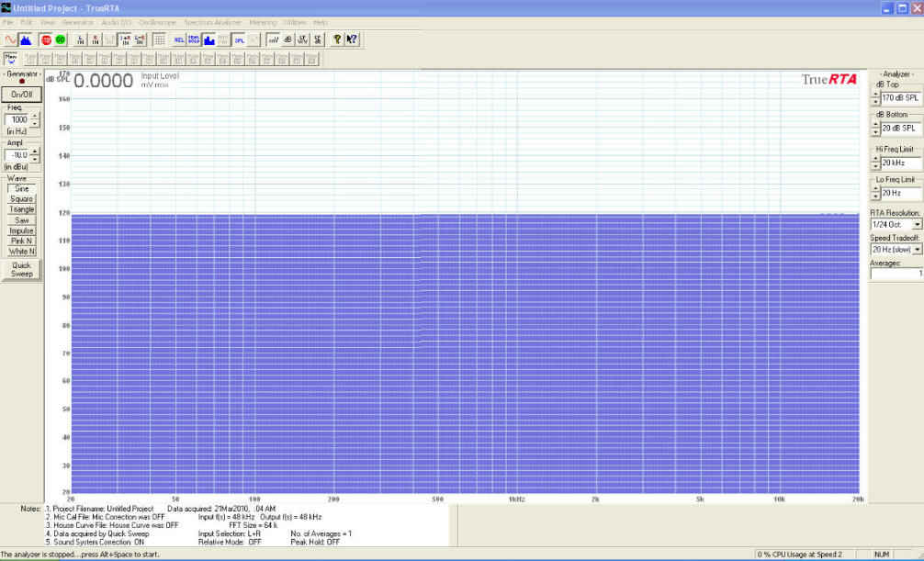Switch units to dB in toolbar
The image size is (924, 561).
click(287, 40)
